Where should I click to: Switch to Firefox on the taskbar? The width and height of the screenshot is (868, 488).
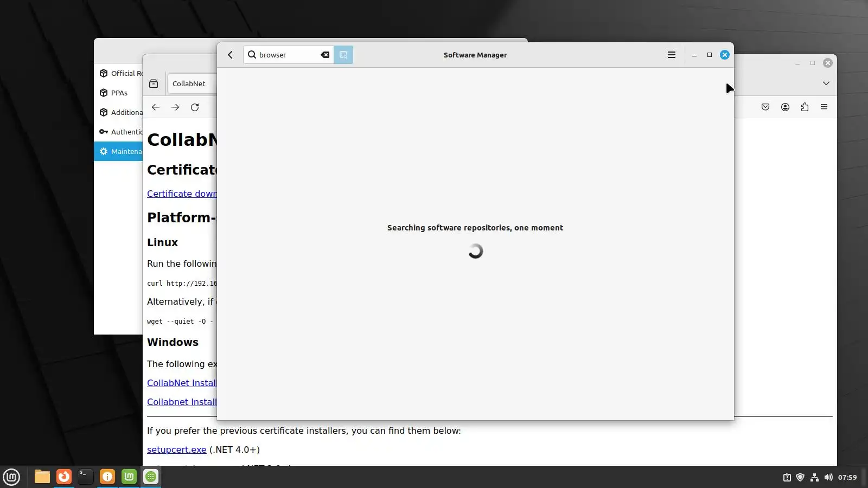[x=64, y=477]
